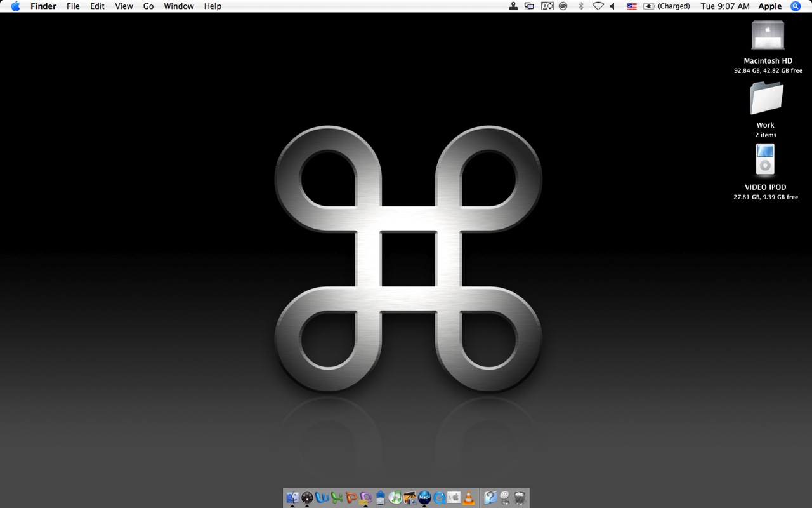Click the Work folder name label
The height and width of the screenshot is (508, 812).
pos(766,125)
